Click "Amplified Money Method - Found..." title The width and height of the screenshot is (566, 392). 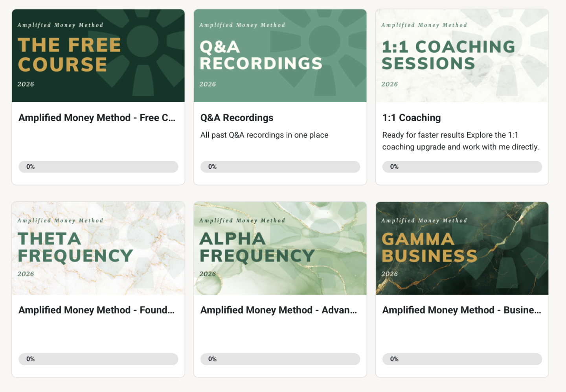click(96, 310)
